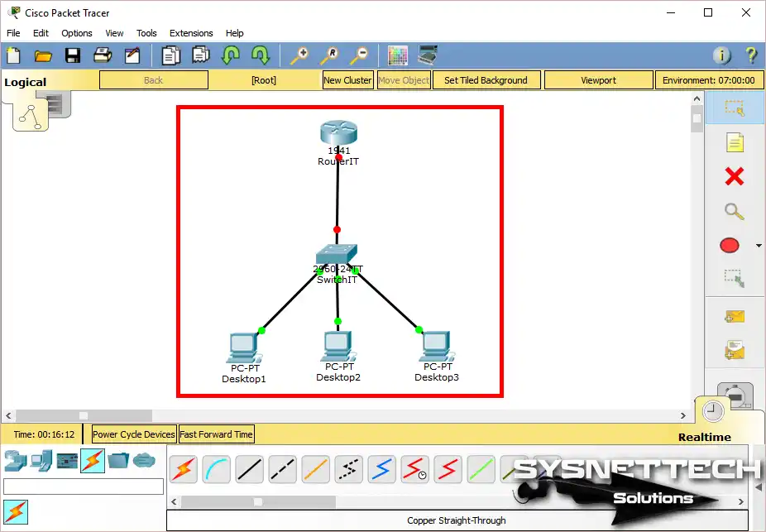766x532 pixels.
Task: Pick the Add Simple PDU envelope
Action: coord(734,317)
